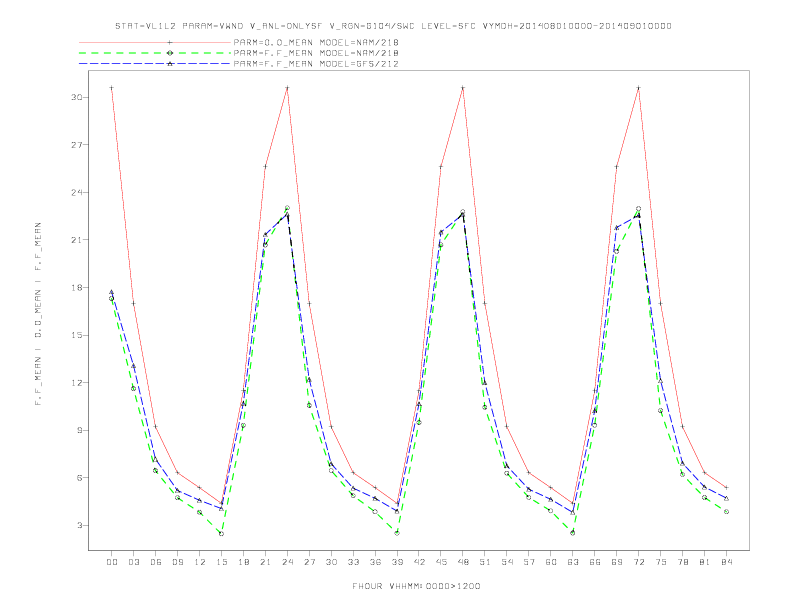Click x-axis forecast hour label 51
The height and width of the screenshot is (612, 792).
pyautogui.click(x=485, y=562)
